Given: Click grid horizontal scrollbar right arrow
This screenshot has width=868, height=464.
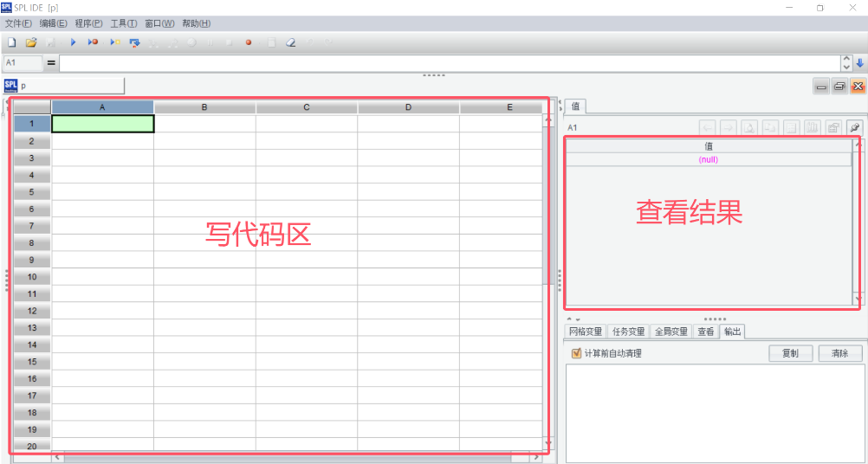Looking at the screenshot, I should (x=536, y=457).
